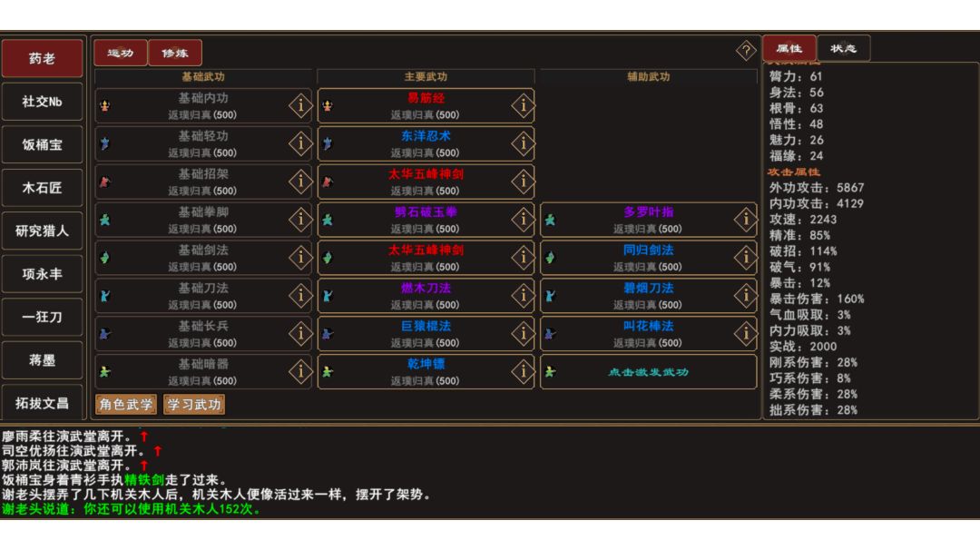Viewport: 980px width, 550px height.
Task: Select character 社交Nb
Action: [42, 102]
